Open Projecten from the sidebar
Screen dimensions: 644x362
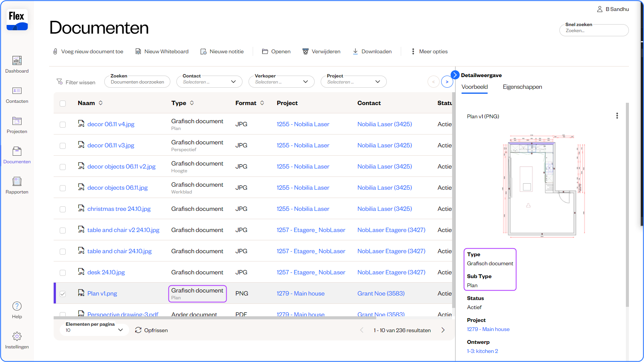tap(17, 121)
